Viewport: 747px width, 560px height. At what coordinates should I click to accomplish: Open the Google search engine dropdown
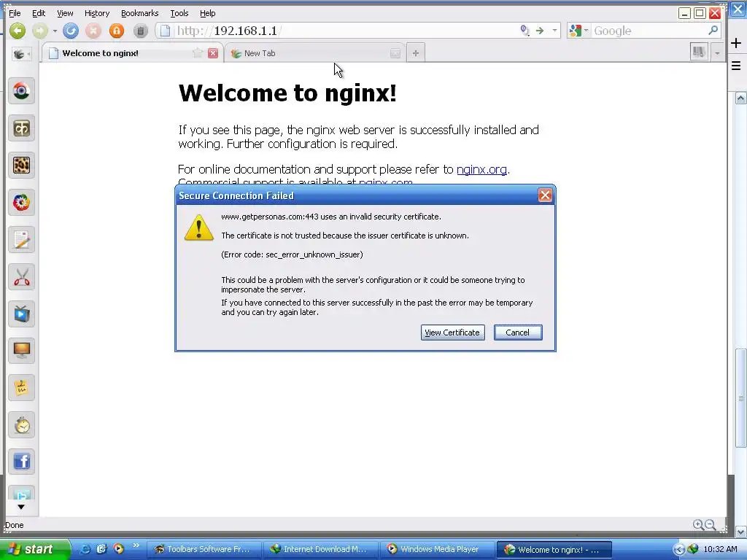tap(578, 31)
